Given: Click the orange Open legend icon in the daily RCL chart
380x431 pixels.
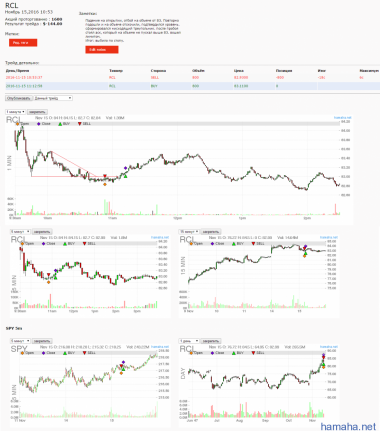Looking at the screenshot, I should click(x=191, y=353).
